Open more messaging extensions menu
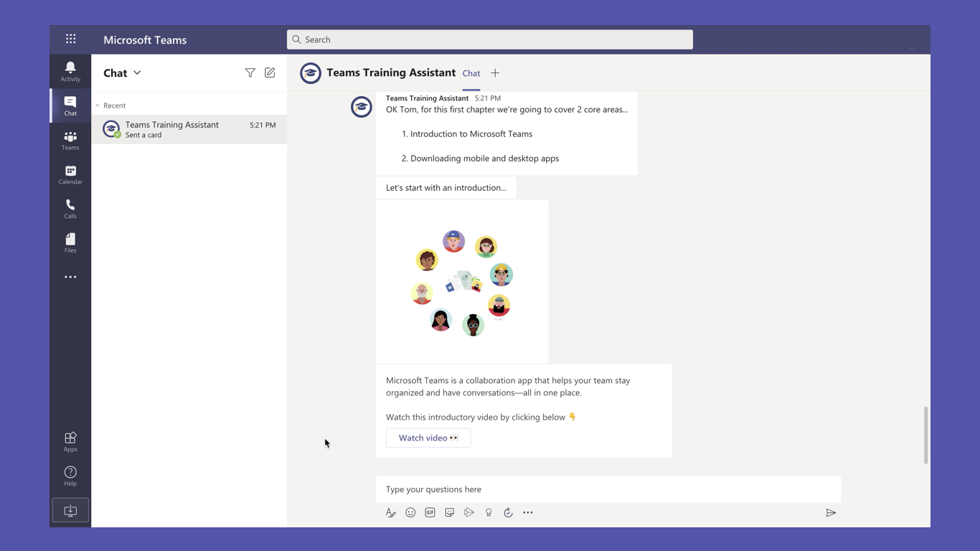 click(528, 512)
